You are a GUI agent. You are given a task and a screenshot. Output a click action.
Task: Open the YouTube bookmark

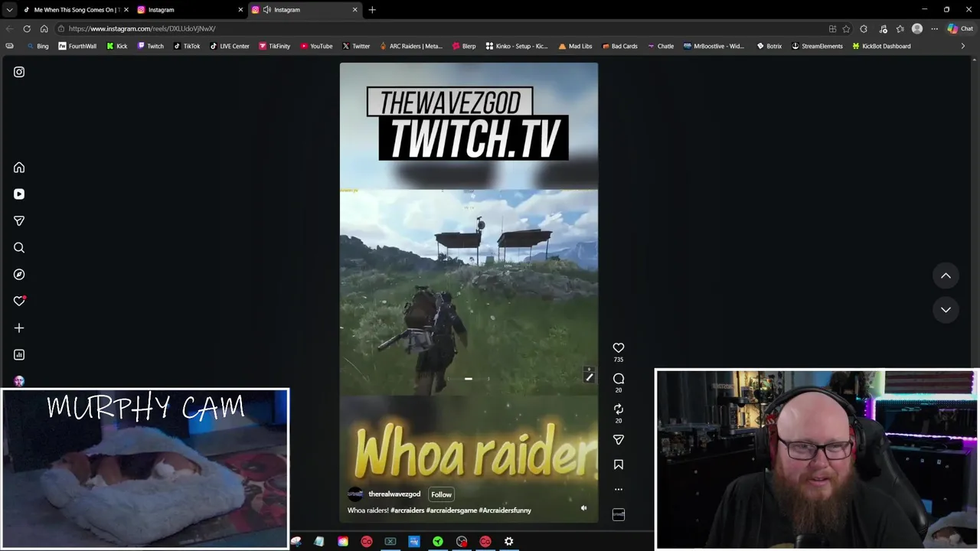[316, 46]
